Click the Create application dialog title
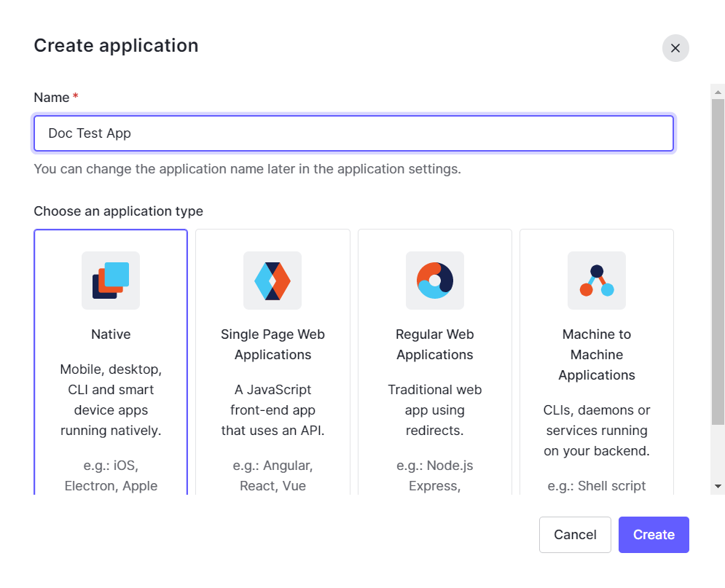Screen dimensions: 725x588 tap(116, 45)
